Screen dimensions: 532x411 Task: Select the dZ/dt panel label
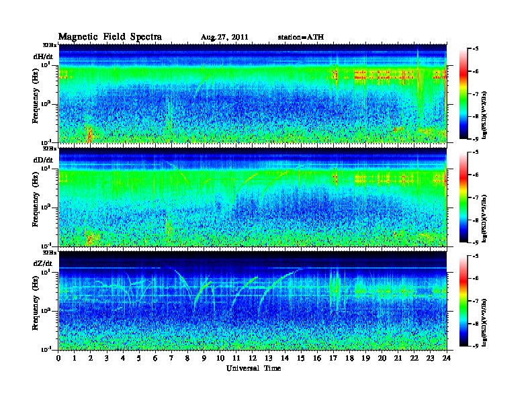point(43,263)
